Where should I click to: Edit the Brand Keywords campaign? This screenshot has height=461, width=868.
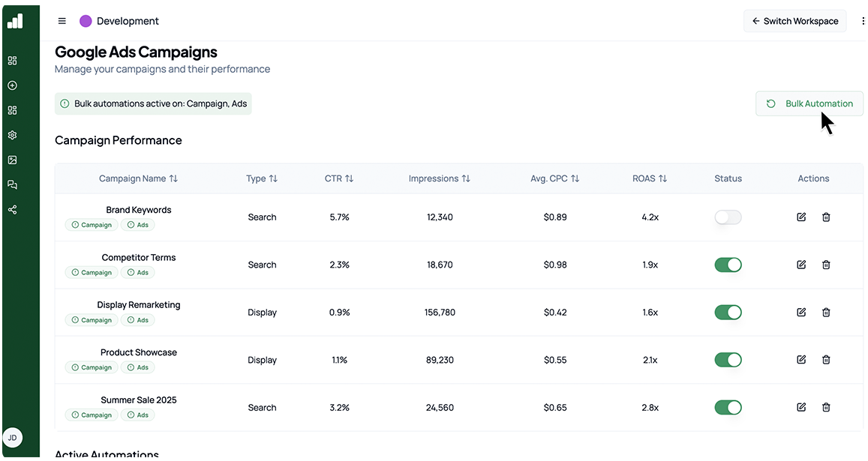click(x=801, y=217)
